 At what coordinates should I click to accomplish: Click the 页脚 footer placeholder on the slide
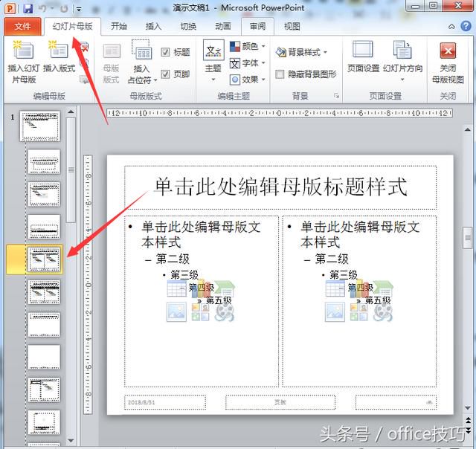(280, 402)
